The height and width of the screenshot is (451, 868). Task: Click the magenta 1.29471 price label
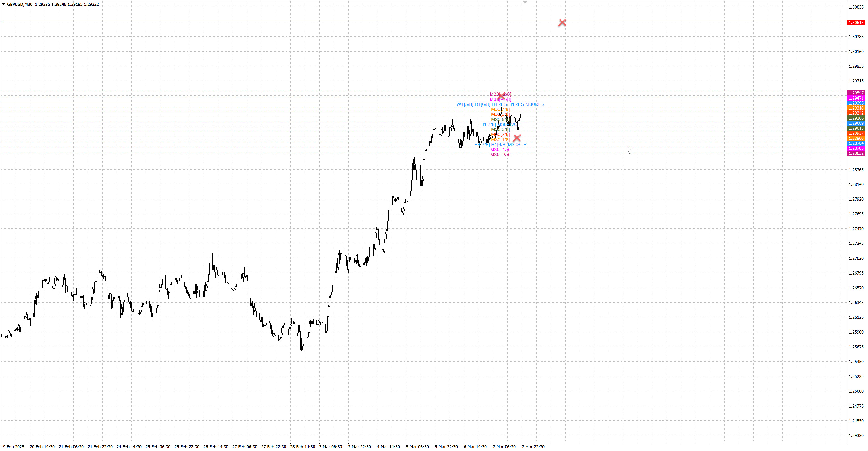tap(856, 98)
